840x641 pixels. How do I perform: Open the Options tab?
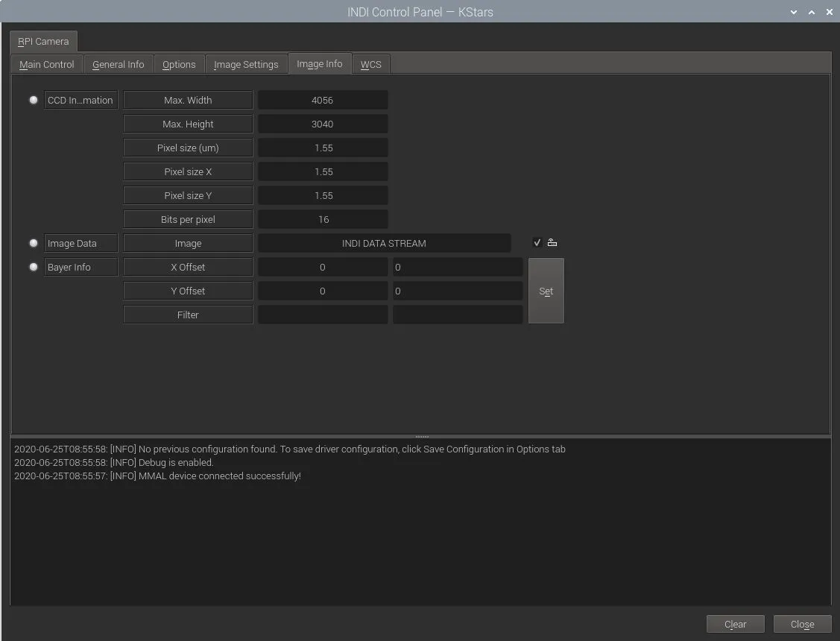pos(179,64)
